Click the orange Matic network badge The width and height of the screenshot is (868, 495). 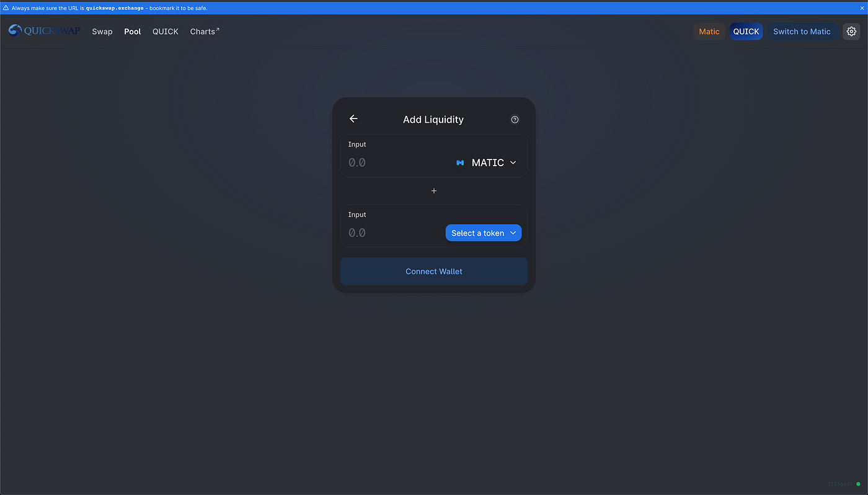(x=709, y=32)
